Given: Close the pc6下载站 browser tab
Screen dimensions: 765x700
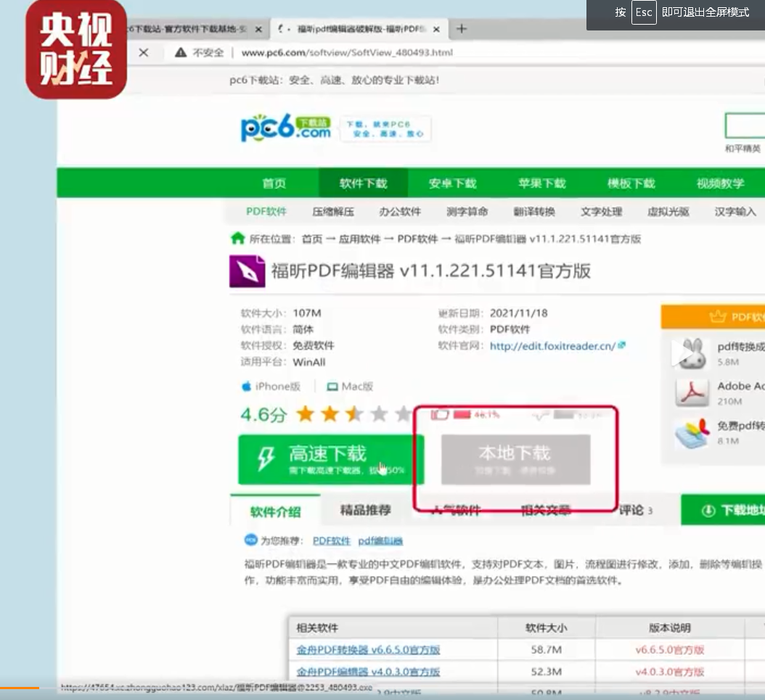Looking at the screenshot, I should (x=258, y=29).
